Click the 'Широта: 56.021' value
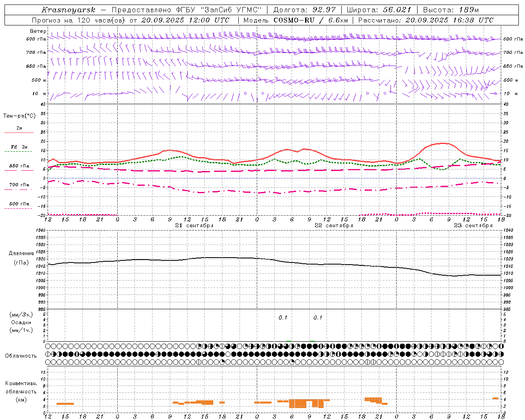Viewport: 525px width, 420px height. (379, 10)
